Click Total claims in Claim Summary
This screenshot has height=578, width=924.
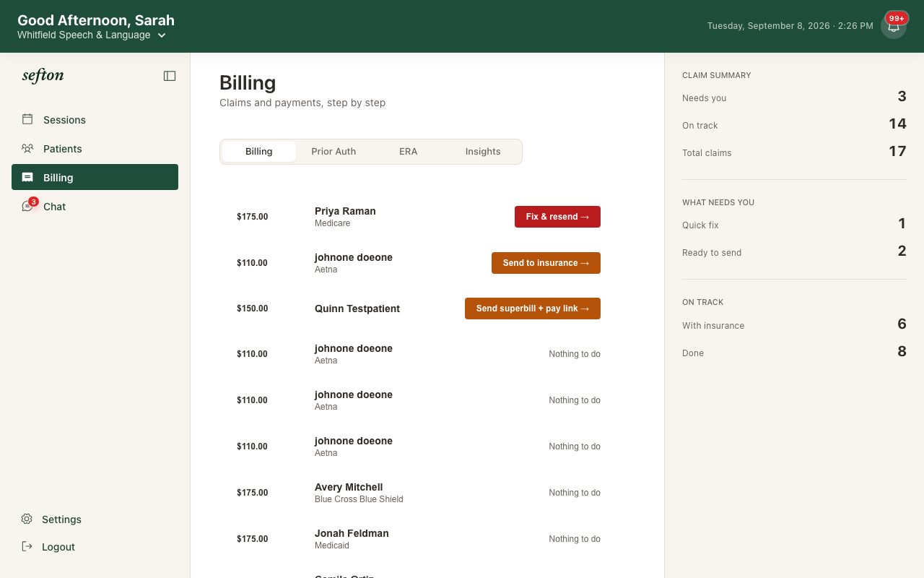794,152
